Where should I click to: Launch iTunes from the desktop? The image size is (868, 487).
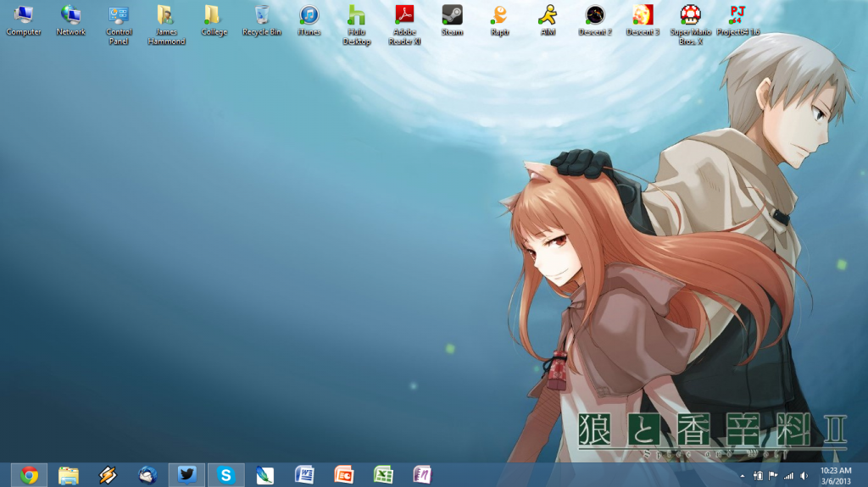[x=309, y=20]
